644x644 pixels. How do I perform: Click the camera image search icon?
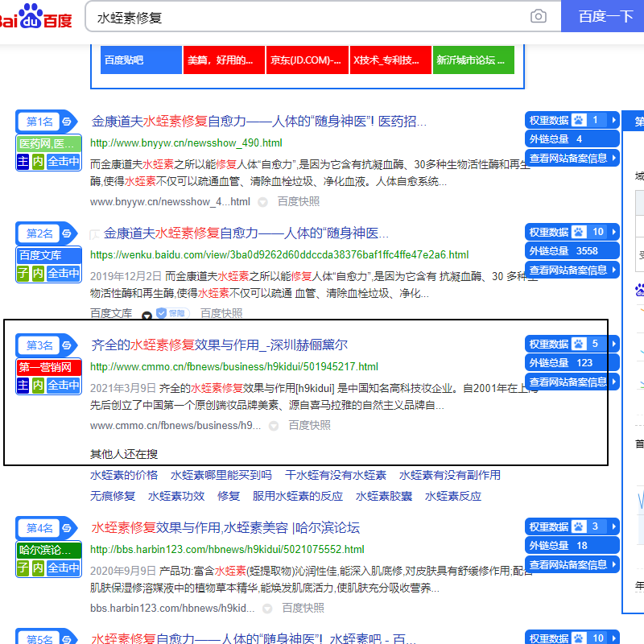pos(538,16)
